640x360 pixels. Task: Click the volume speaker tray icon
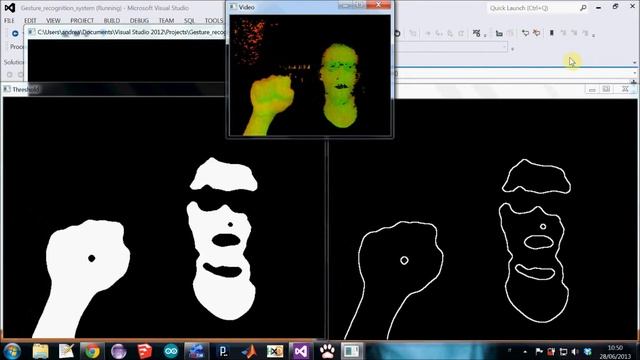[x=575, y=351]
